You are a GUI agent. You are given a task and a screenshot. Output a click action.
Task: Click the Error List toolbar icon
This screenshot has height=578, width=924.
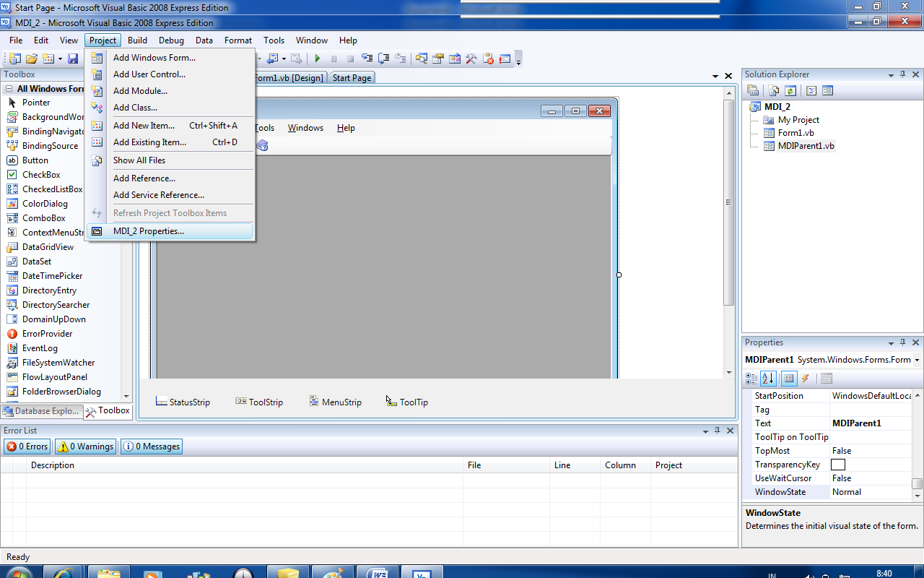[488, 59]
